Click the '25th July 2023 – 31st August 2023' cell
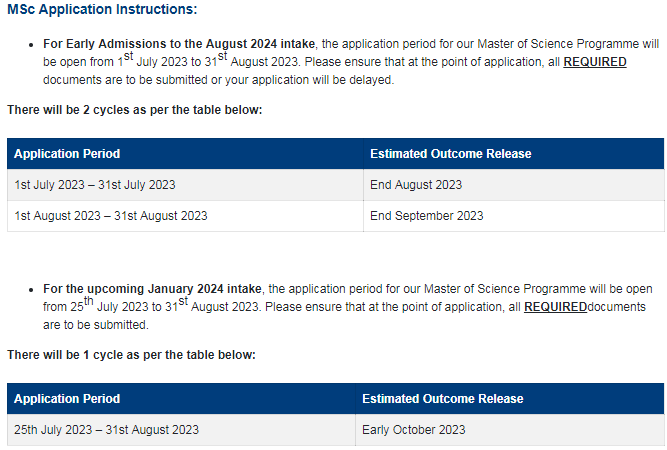Screen dimensions: 667x450 coord(106,430)
